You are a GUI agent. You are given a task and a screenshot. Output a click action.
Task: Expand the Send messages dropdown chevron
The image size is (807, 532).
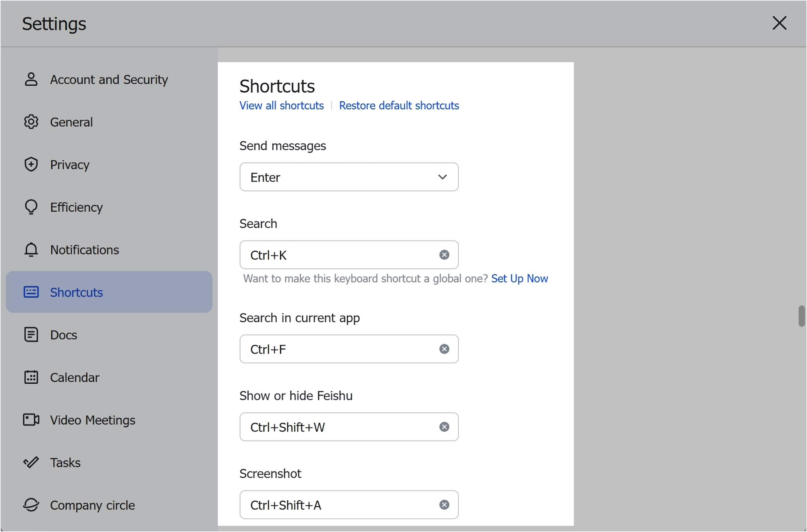click(x=442, y=177)
